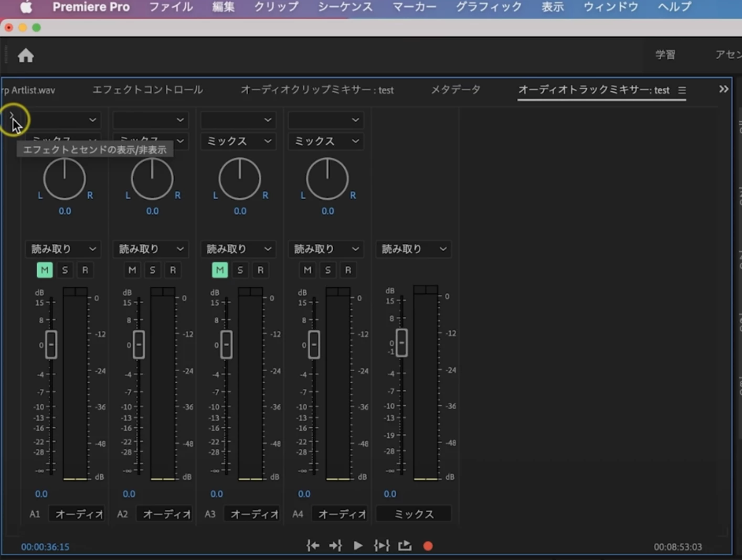Open the シーケンス menu
This screenshot has height=560, width=742.
[345, 7]
